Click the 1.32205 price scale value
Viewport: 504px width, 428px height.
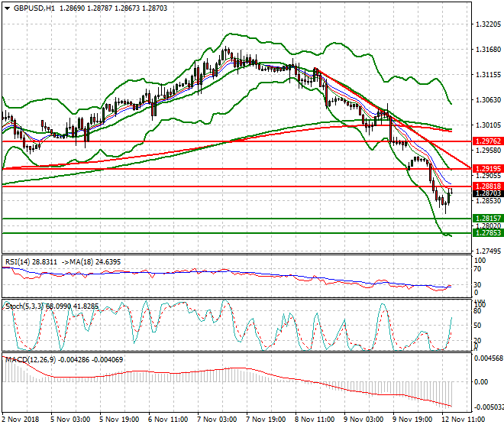point(488,24)
